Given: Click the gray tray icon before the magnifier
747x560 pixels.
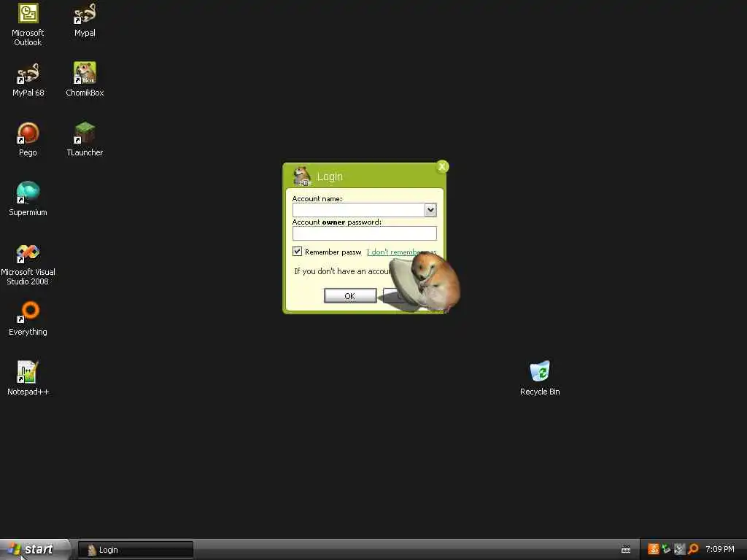Looking at the screenshot, I should pos(679,549).
